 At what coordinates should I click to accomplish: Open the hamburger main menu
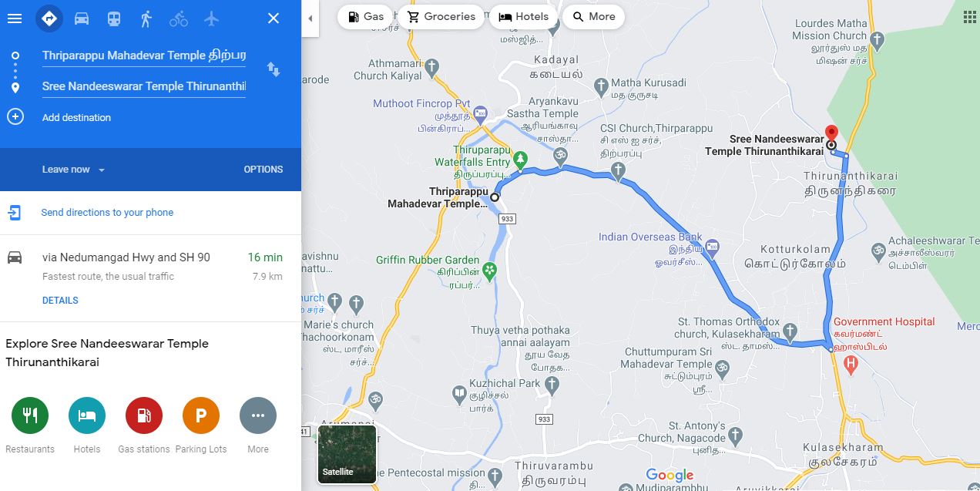pos(15,18)
